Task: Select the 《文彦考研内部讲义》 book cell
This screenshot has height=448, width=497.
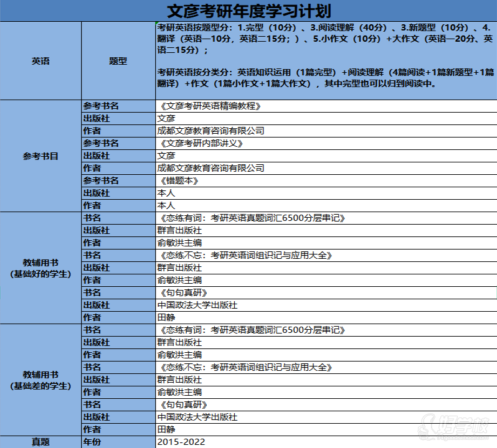Action: [200, 144]
